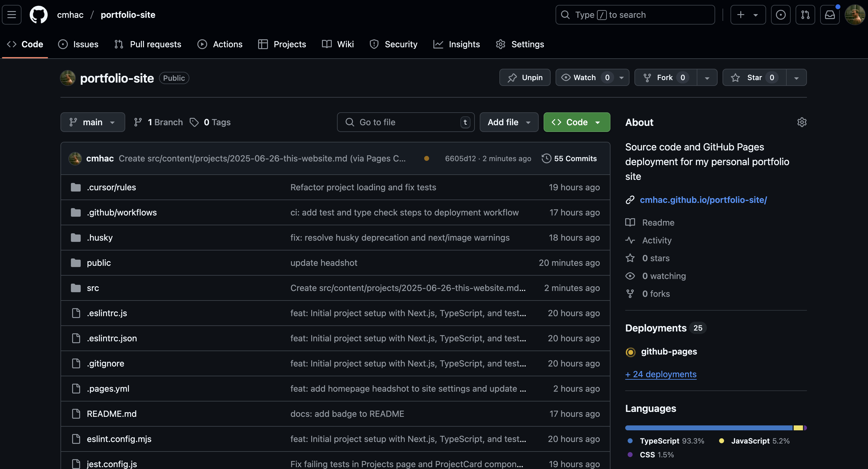Click the watching eye icon in About sidebar
The image size is (868, 469).
(630, 276)
